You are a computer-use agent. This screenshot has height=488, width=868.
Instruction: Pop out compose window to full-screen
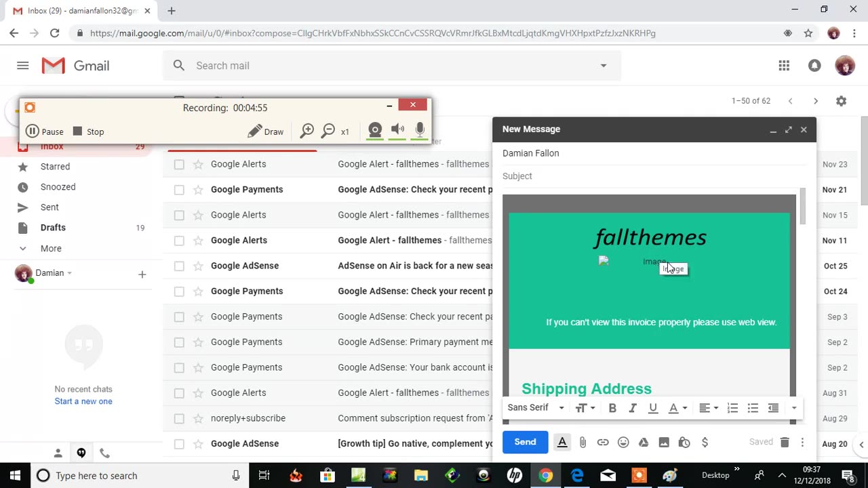pos(788,129)
